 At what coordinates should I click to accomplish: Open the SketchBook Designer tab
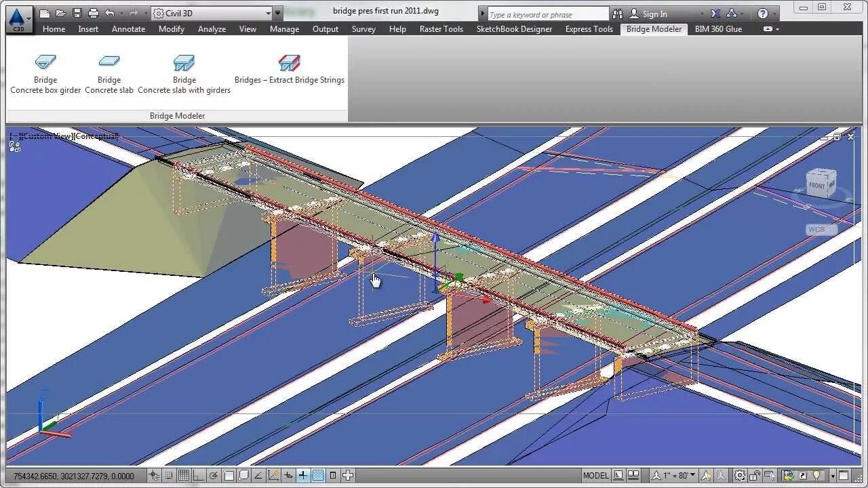pyautogui.click(x=514, y=29)
